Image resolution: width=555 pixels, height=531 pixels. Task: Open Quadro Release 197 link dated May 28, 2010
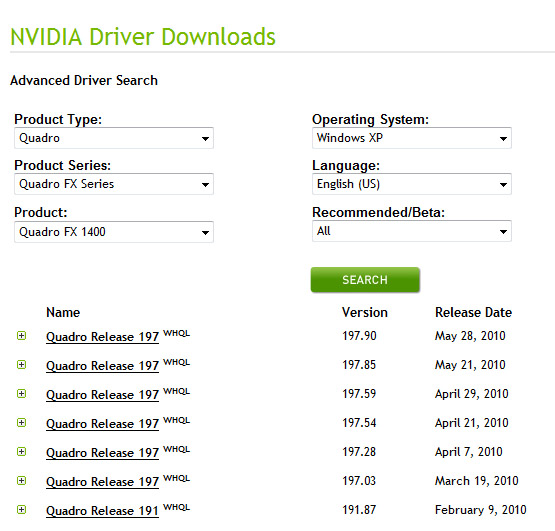(102, 337)
